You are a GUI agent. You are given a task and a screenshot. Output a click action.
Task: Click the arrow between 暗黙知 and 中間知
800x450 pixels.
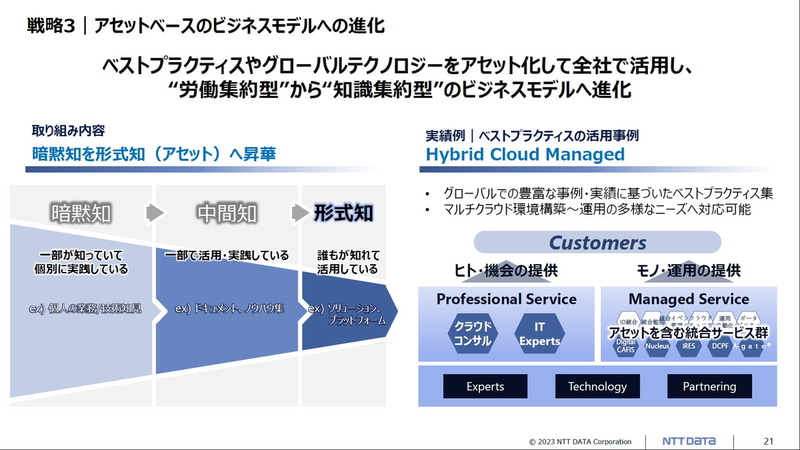tap(155, 213)
